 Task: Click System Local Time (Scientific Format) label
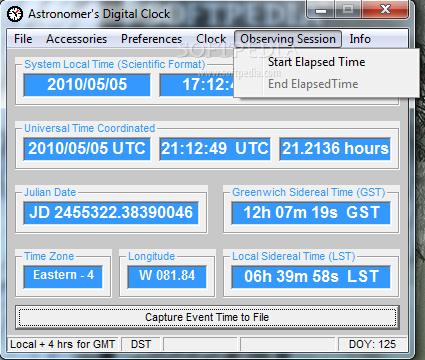click(115, 64)
